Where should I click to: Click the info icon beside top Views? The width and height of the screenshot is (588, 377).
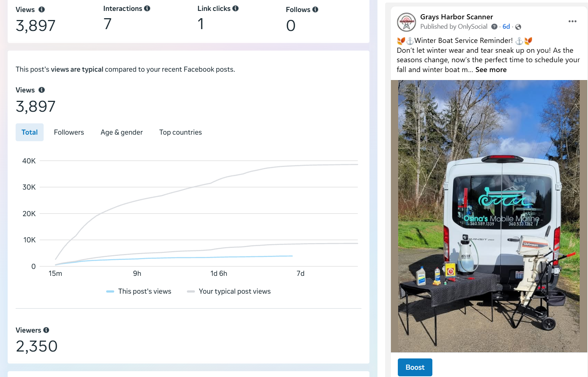click(x=42, y=9)
